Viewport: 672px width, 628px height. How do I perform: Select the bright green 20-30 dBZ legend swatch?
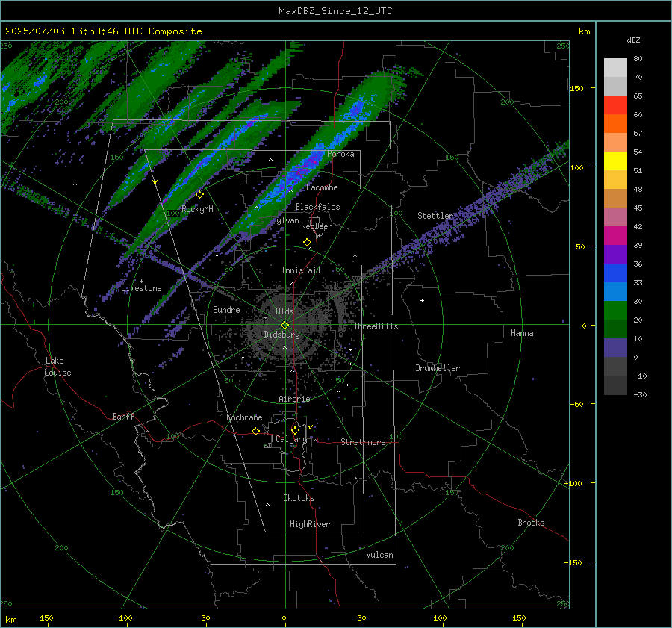point(615,311)
